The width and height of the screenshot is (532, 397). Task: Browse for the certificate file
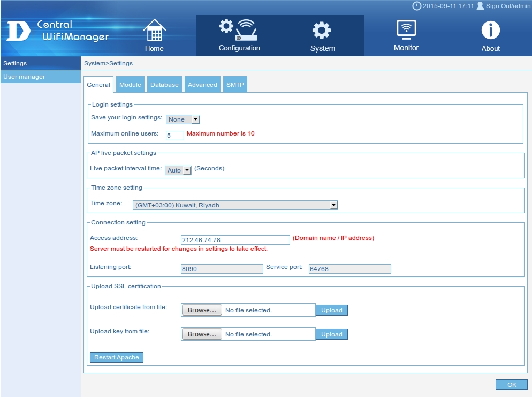[x=202, y=310]
